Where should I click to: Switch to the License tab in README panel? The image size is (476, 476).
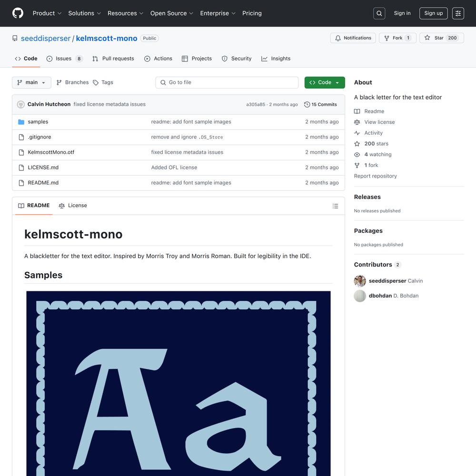pos(73,206)
